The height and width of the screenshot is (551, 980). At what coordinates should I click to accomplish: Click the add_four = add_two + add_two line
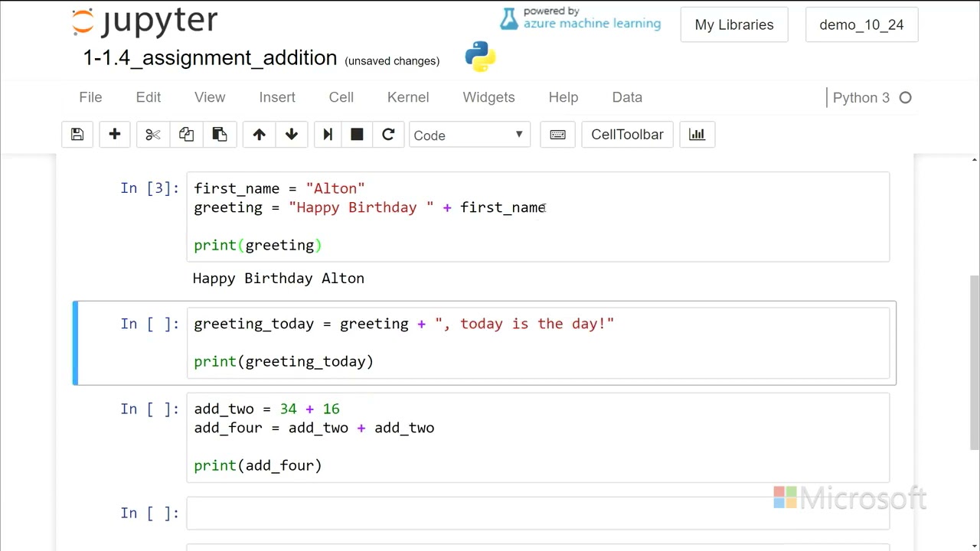[x=314, y=428]
